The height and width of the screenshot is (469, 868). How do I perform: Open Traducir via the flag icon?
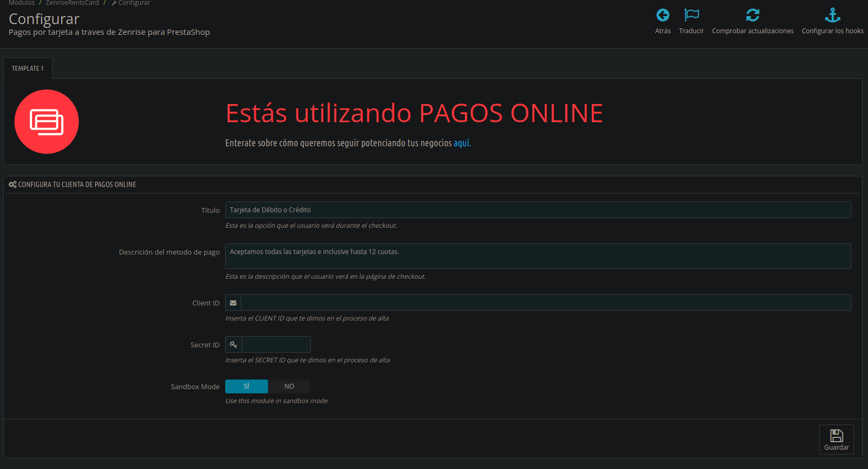[692, 15]
